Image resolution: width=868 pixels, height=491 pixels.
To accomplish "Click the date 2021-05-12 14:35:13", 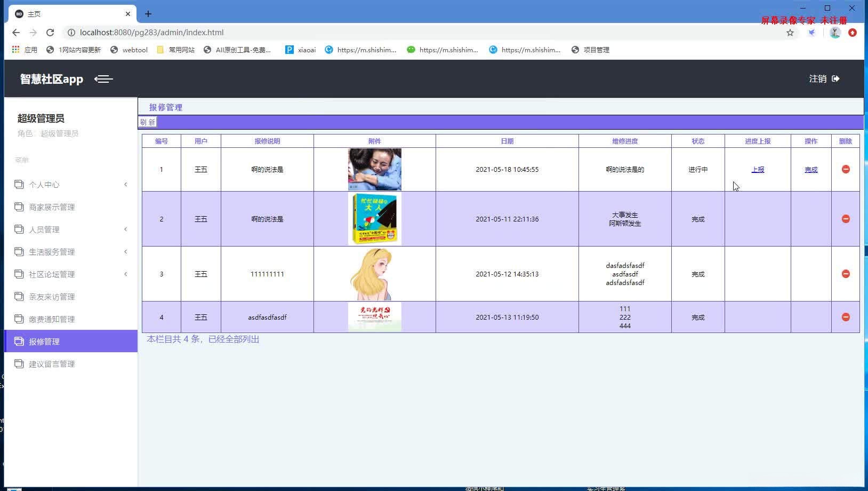I will (x=507, y=274).
